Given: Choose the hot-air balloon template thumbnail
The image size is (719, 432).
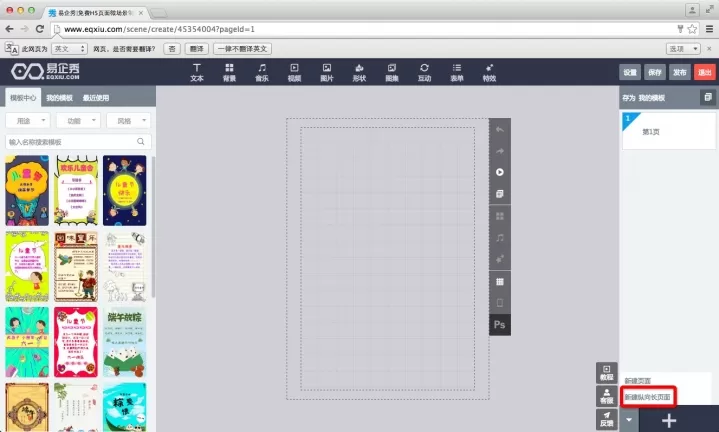Looking at the screenshot, I should pos(27,190).
